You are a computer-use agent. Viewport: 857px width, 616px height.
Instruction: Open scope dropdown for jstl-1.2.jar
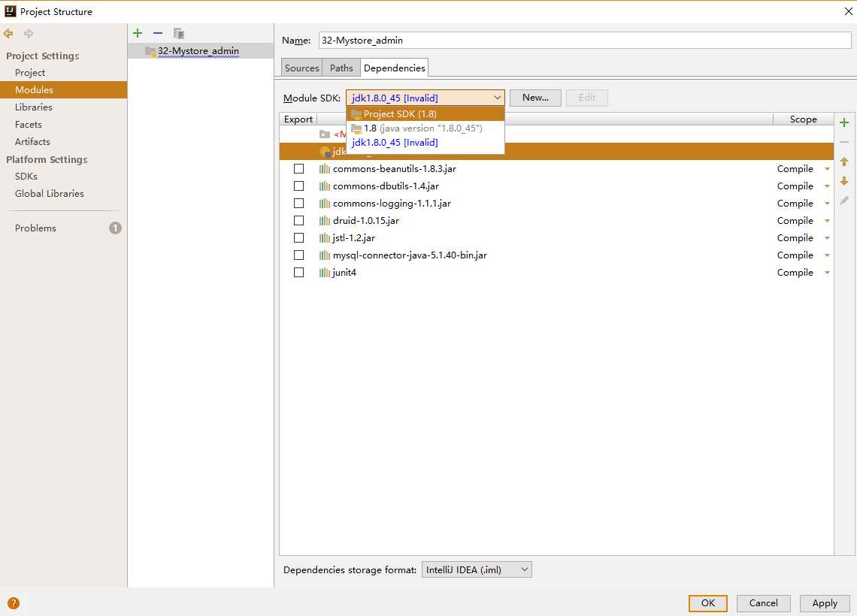[x=828, y=238]
